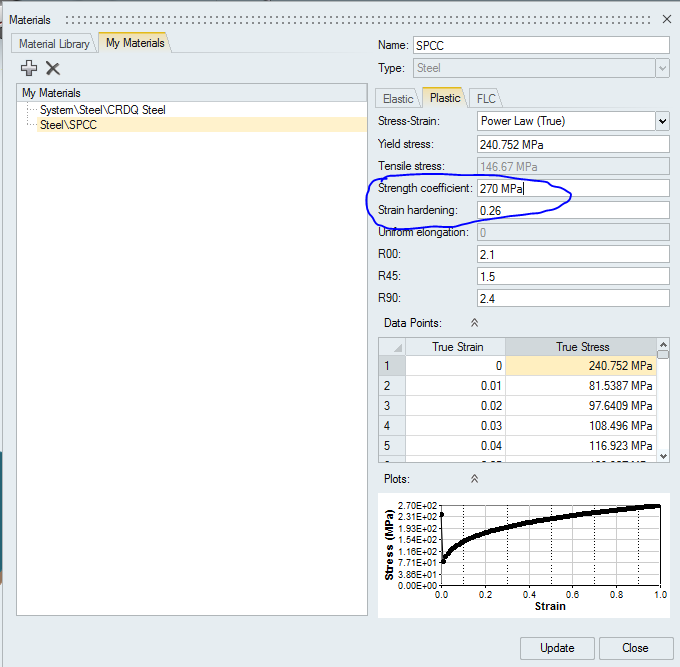
Task: Select true strain cell 0.04
Action: click(455, 445)
